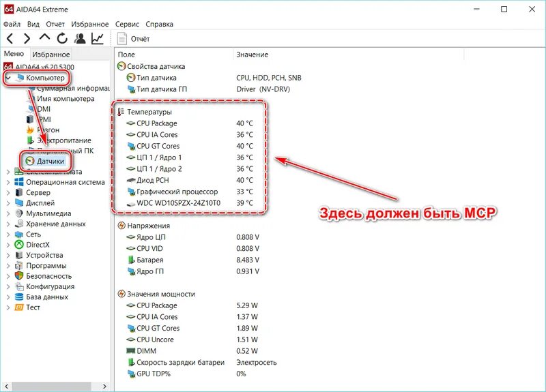The width and height of the screenshot is (546, 392).
Task: Expand the Мультимедиа tree node
Action: click(8, 213)
